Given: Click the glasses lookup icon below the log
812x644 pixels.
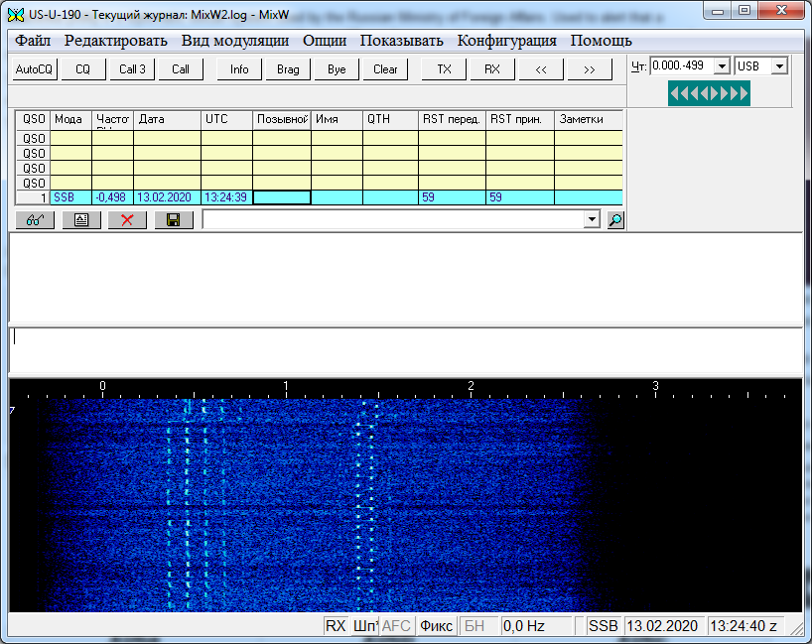Looking at the screenshot, I should pos(35,220).
